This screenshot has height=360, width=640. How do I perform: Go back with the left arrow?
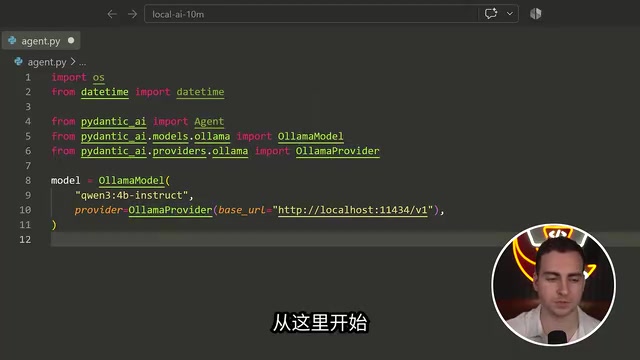pos(112,14)
